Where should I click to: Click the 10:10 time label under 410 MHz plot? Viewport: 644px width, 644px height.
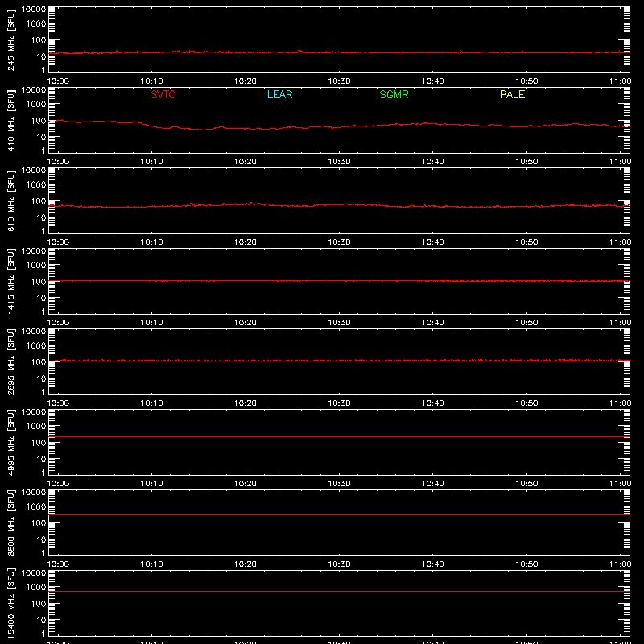152,162
